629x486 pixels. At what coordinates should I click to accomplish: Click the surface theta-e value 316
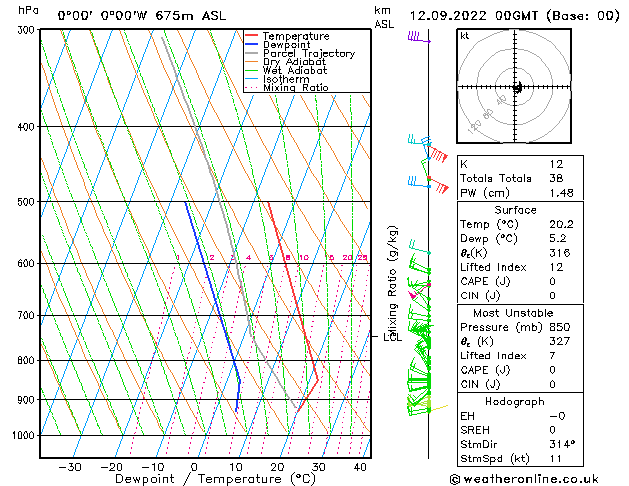560,253
